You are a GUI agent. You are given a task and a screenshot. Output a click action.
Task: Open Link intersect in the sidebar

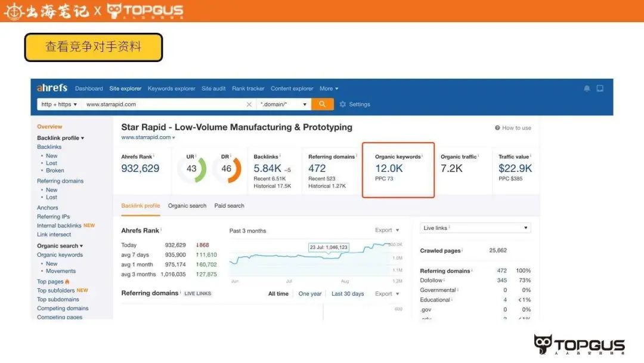click(54, 234)
